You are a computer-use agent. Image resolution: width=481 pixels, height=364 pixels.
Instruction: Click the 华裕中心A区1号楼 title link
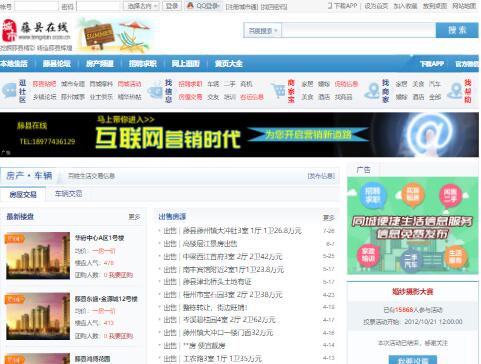[99, 238]
